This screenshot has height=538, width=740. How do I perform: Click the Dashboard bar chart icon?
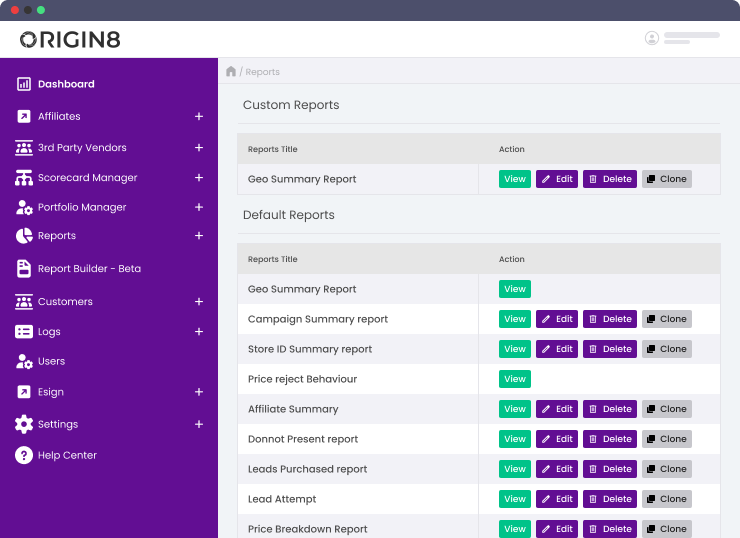(24, 85)
